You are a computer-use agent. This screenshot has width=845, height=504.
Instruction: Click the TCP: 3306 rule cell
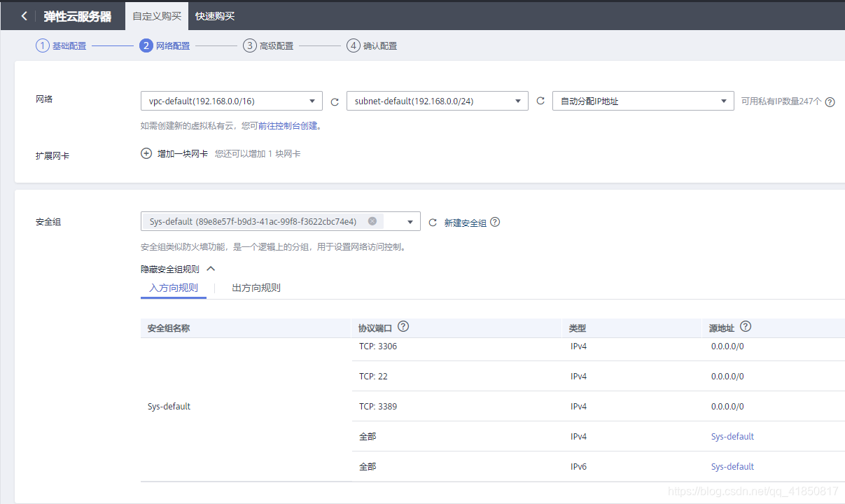[x=378, y=346]
